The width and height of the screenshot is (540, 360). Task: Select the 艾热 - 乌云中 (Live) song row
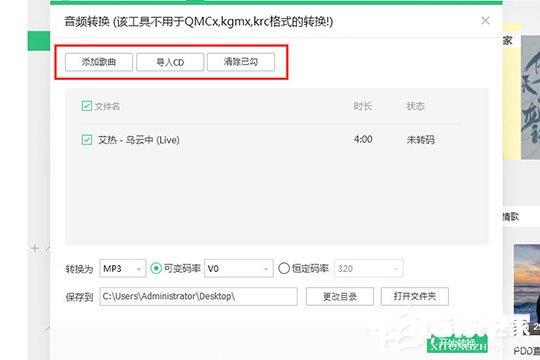coord(270,140)
